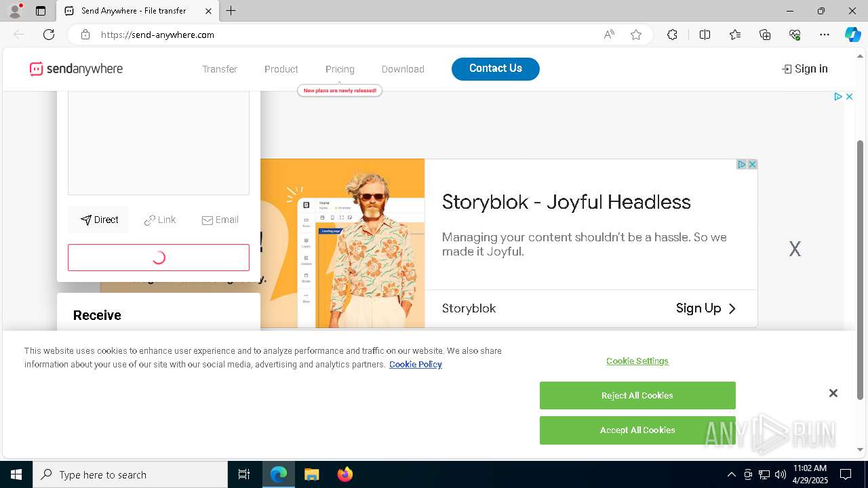Open Task View on the taskbar
The width and height of the screenshot is (868, 488).
244,474
